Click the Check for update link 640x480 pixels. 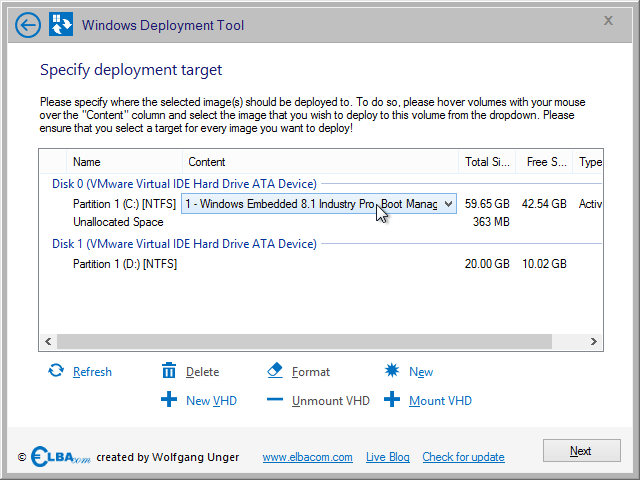coord(463,457)
